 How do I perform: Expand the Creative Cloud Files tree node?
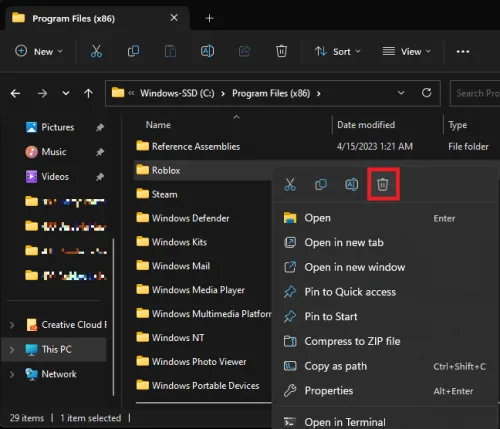[12, 325]
